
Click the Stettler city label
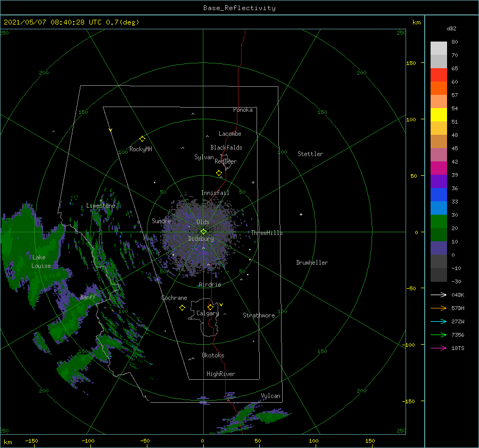[310, 154]
